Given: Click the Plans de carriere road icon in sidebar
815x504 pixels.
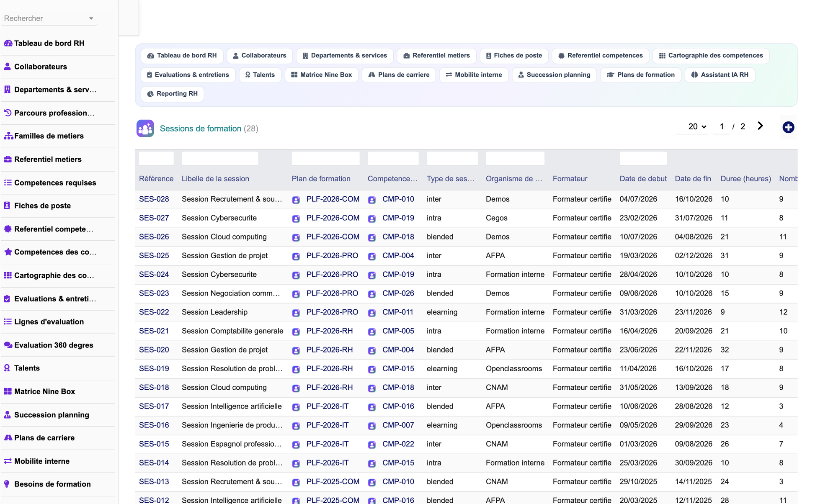Looking at the screenshot, I should 8,438.
